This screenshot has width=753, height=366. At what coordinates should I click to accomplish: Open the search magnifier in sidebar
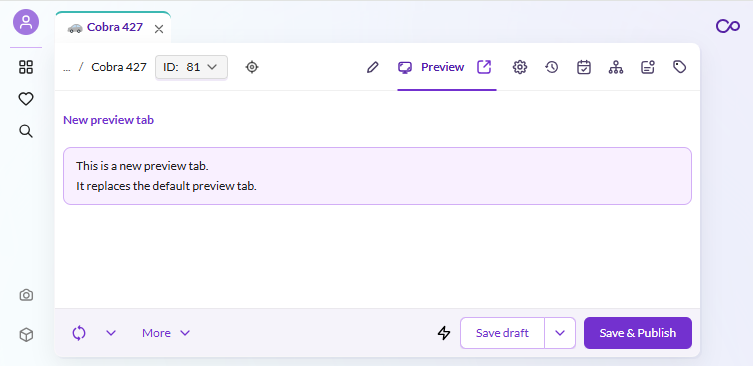pyautogui.click(x=26, y=131)
